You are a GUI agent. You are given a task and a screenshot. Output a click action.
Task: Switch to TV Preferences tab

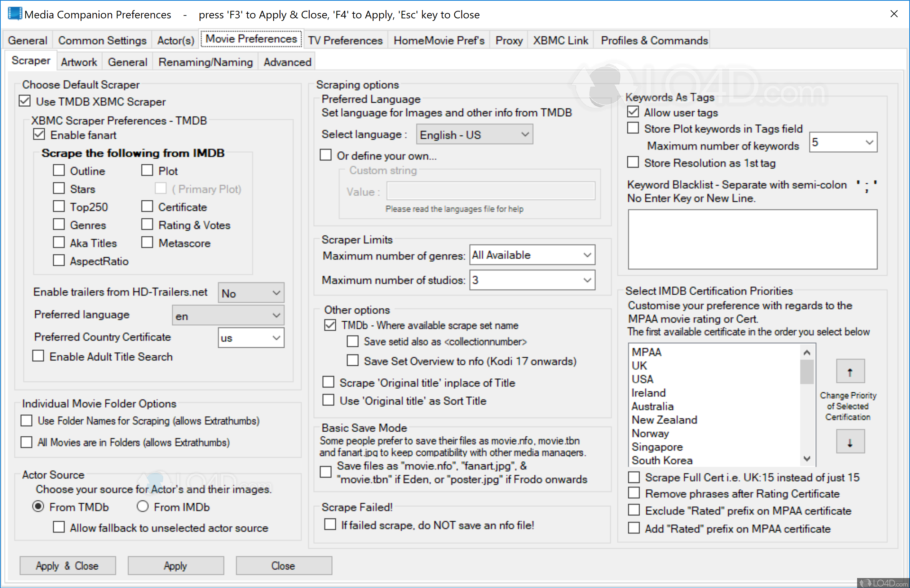[x=345, y=40]
